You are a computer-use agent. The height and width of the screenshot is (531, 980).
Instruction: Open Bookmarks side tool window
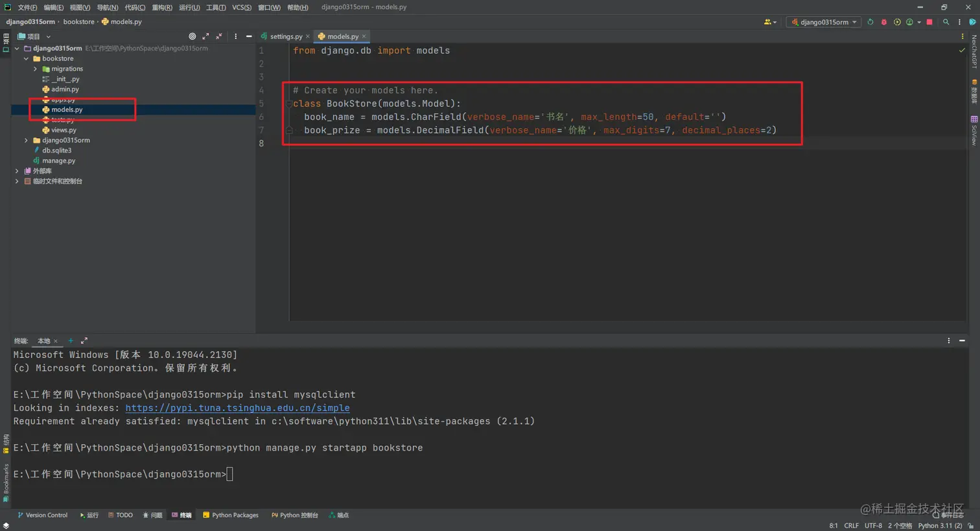coord(6,483)
